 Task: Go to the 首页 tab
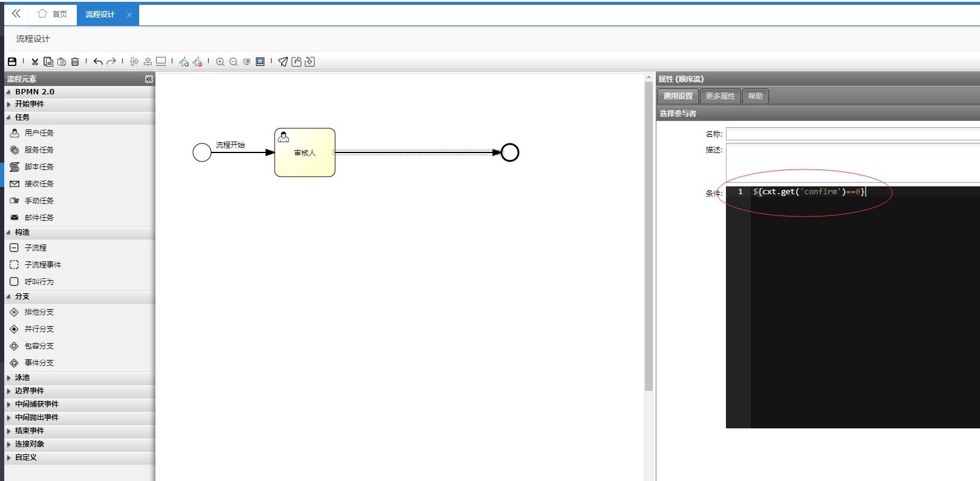coord(53,15)
